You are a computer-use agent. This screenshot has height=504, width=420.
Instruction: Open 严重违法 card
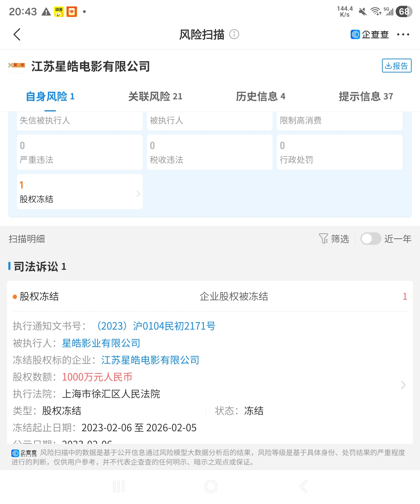click(x=80, y=152)
